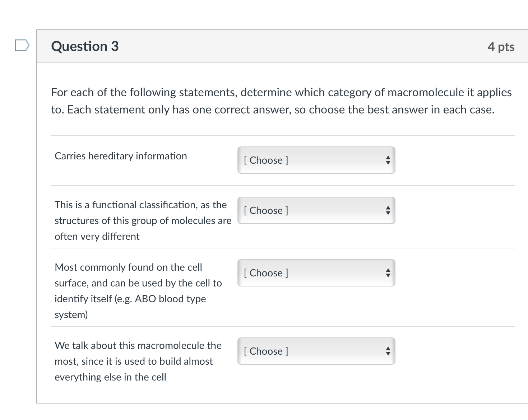Open the Choose dropdown for hereditary information

pyautogui.click(x=315, y=160)
